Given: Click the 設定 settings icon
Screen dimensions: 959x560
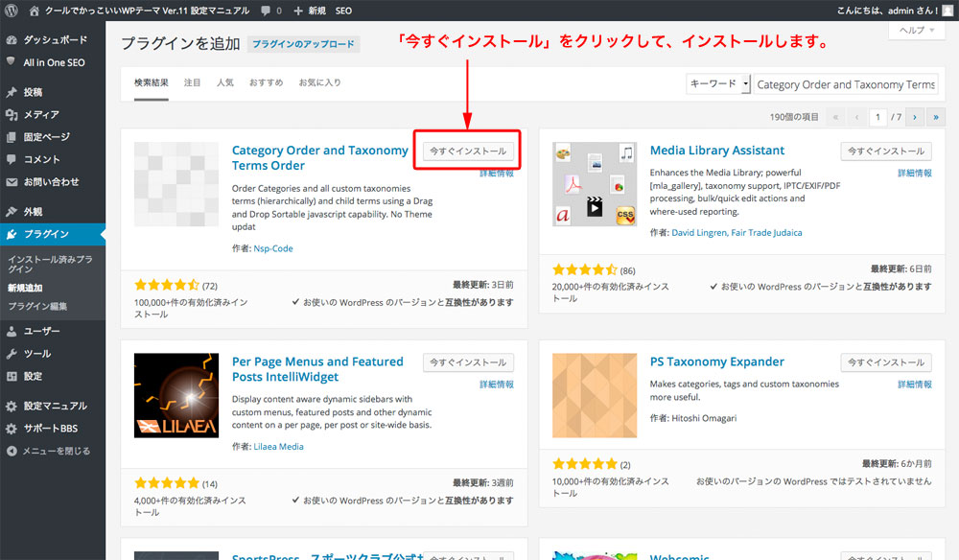Looking at the screenshot, I should point(11,376).
